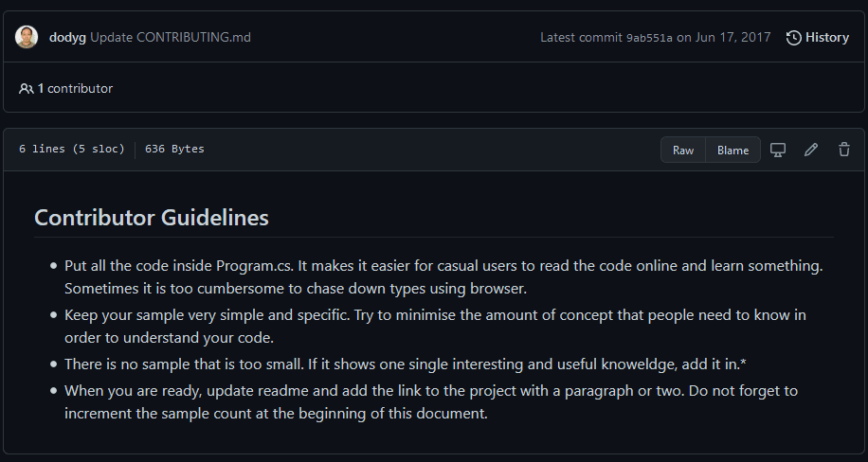Click the '1 contributor' label
Image resolution: width=868 pixels, height=462 pixels.
tap(75, 89)
